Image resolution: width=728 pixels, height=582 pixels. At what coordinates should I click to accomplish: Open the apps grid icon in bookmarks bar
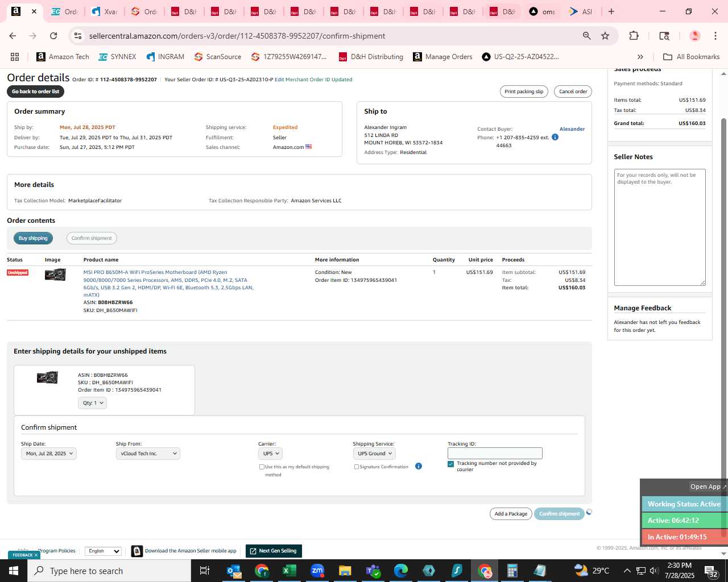pos(15,57)
